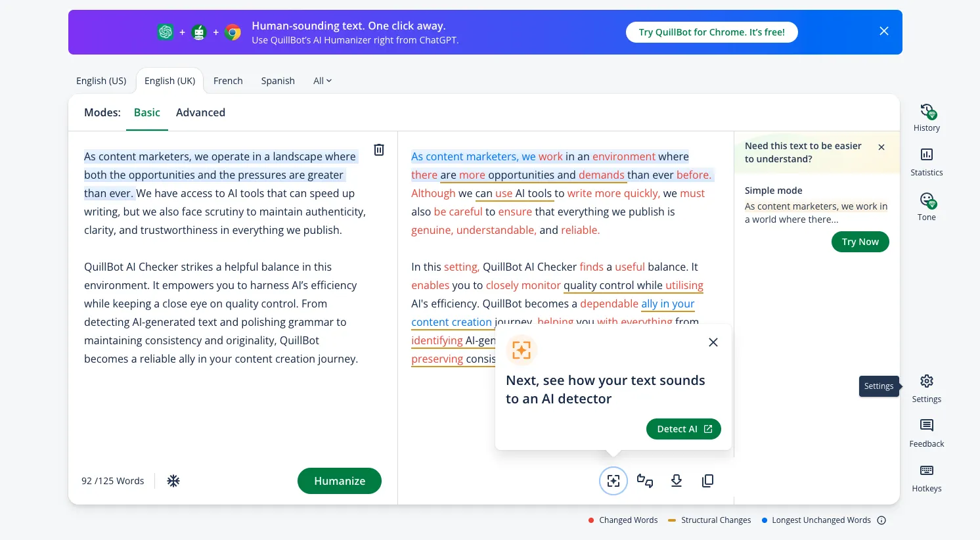The image size is (980, 540).
Task: Click the Structural Changes legend entry
Action: tap(709, 520)
